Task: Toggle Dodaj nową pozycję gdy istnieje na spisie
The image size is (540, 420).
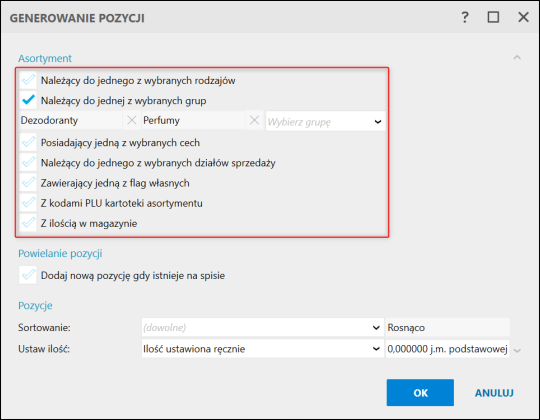Action: (28, 275)
